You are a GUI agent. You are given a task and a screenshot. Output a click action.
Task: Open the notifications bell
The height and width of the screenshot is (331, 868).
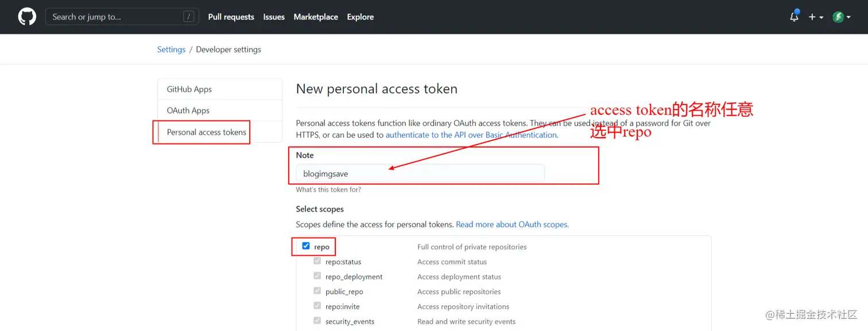tap(794, 17)
